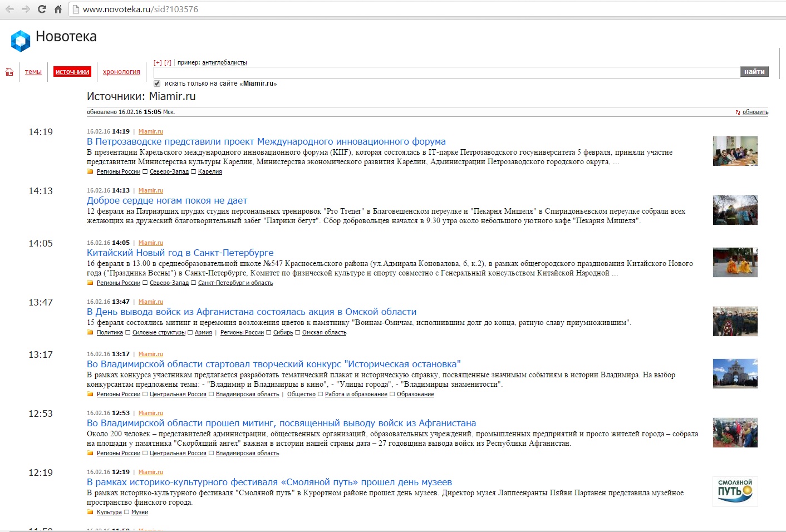The width and height of the screenshot is (786, 532).
Task: Click the 14:19 time marker
Action: click(x=41, y=132)
